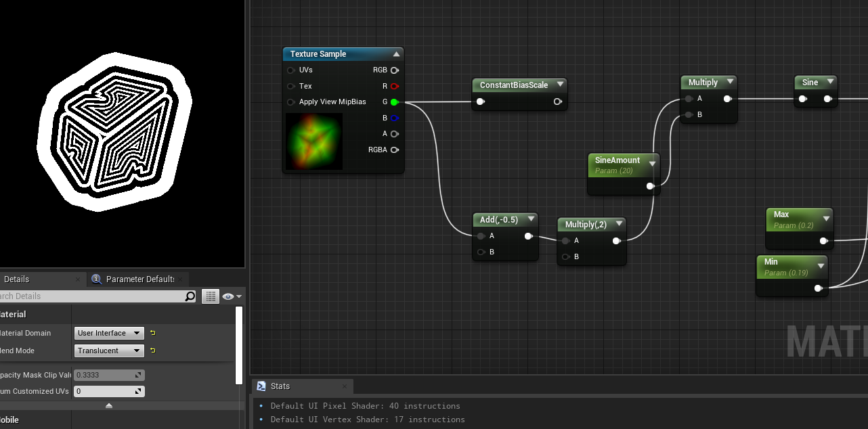This screenshot has height=429, width=868.
Task: Switch to the Parameter Defaults tab
Action: click(139, 279)
